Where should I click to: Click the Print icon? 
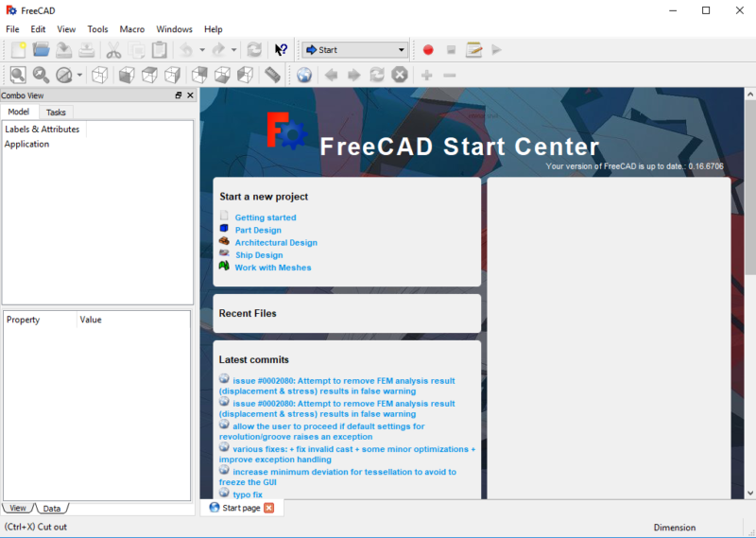point(87,50)
